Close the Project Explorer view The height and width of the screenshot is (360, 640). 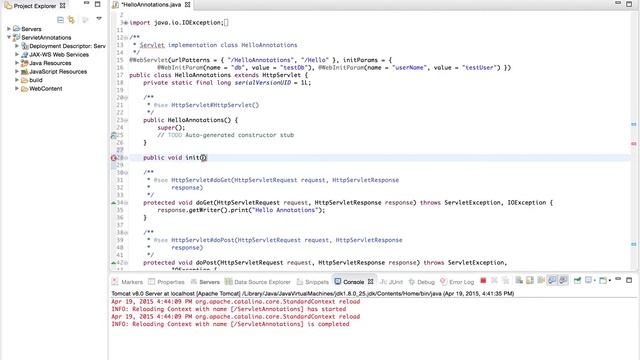click(x=62, y=6)
